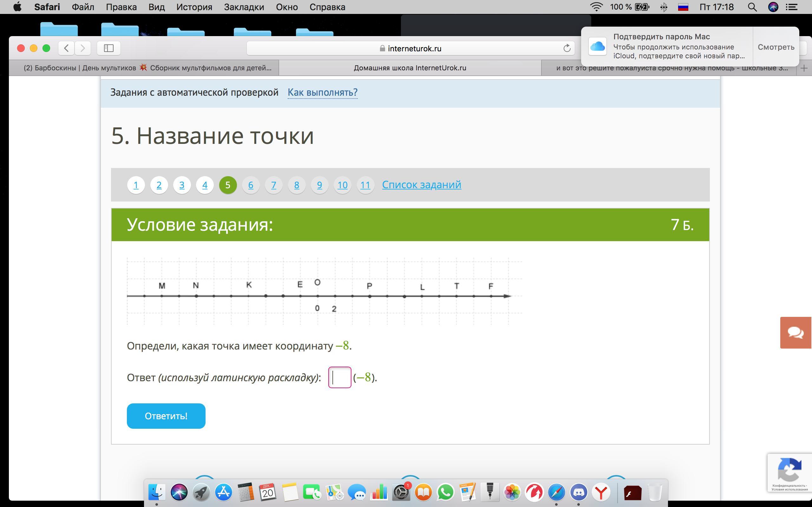Open Discord from the dock

[x=579, y=492]
